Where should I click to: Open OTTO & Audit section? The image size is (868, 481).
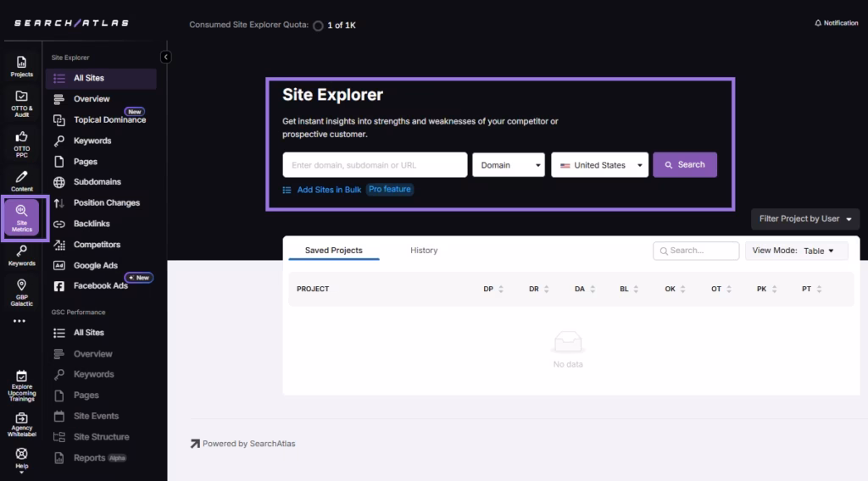22,103
